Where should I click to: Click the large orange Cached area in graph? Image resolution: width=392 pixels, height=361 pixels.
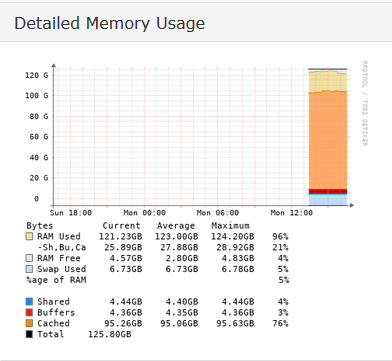pos(328,140)
